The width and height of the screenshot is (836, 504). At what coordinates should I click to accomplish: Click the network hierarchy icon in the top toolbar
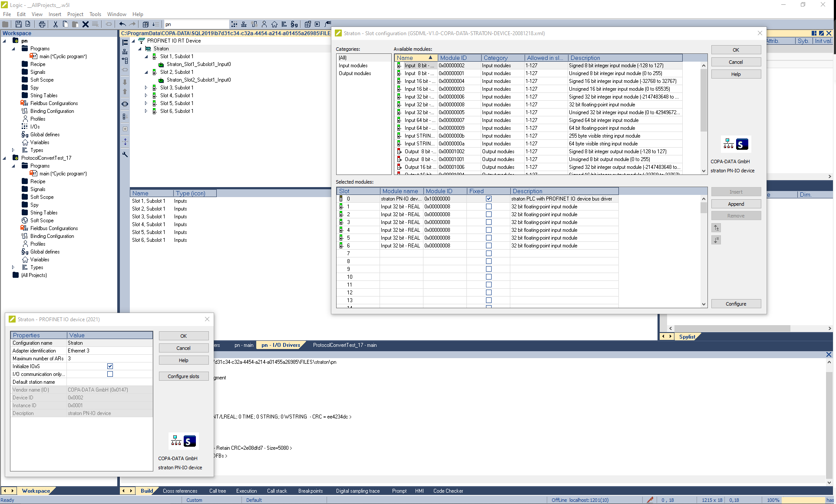pyautogui.click(x=244, y=24)
